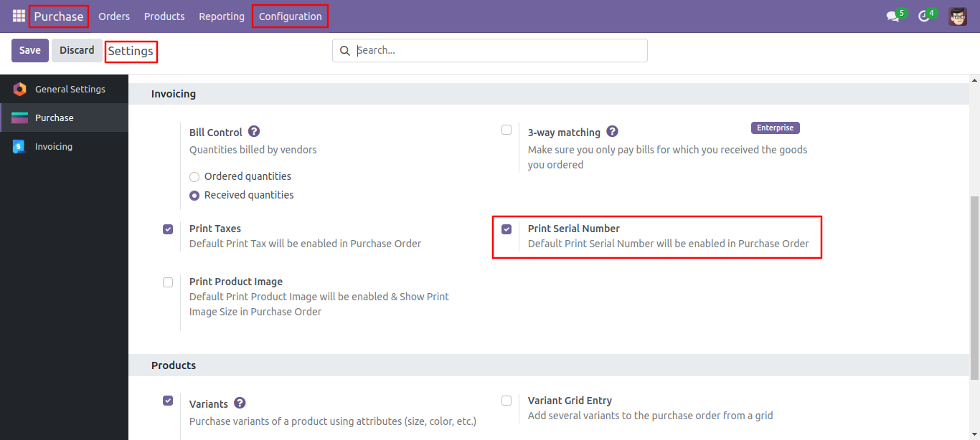This screenshot has width=980, height=440.
Task: Click the magnifier icon in search box
Action: tap(345, 50)
